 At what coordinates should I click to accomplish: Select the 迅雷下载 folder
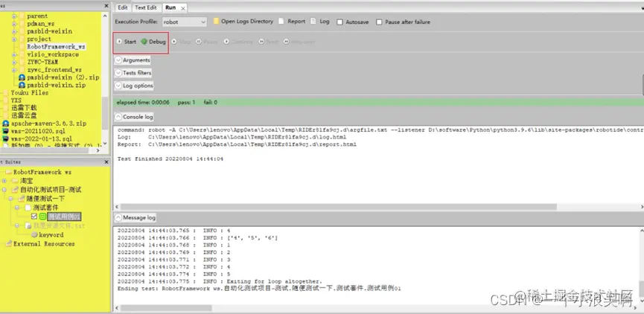(24, 108)
